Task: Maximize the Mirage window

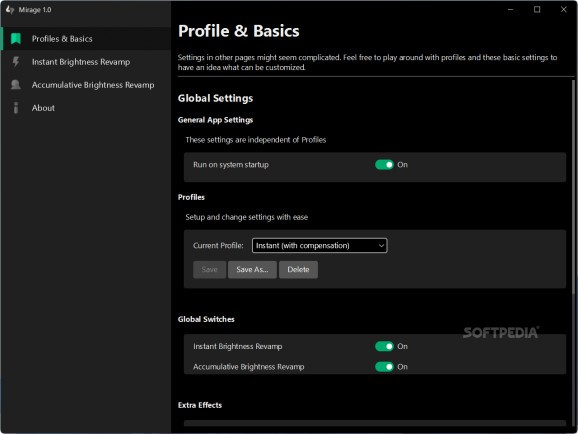Action: [x=537, y=10]
